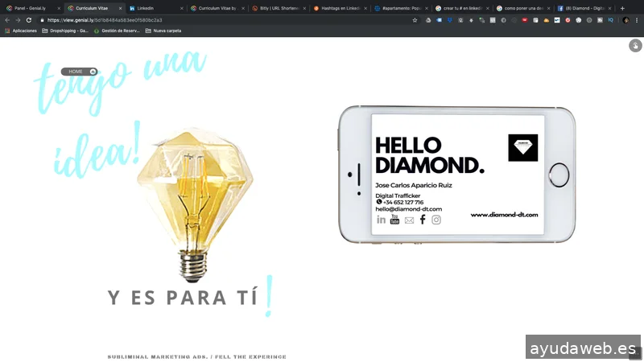The width and height of the screenshot is (644, 362).
Task: Click the interactivity hand icon at top right
Action: pos(635,46)
